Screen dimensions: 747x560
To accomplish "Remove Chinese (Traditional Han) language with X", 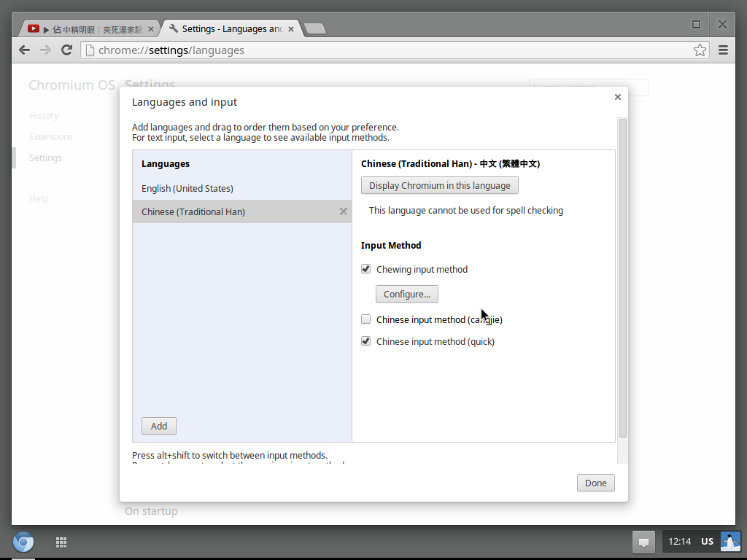I will [343, 211].
